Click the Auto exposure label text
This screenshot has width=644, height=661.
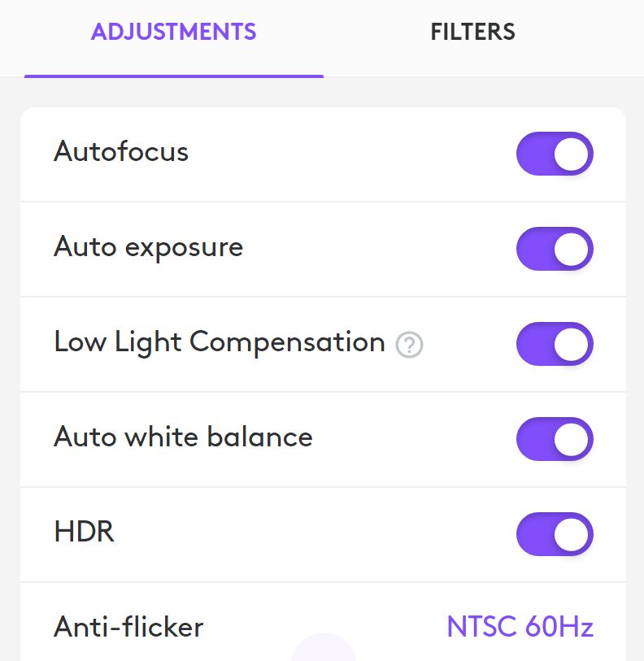tap(149, 247)
